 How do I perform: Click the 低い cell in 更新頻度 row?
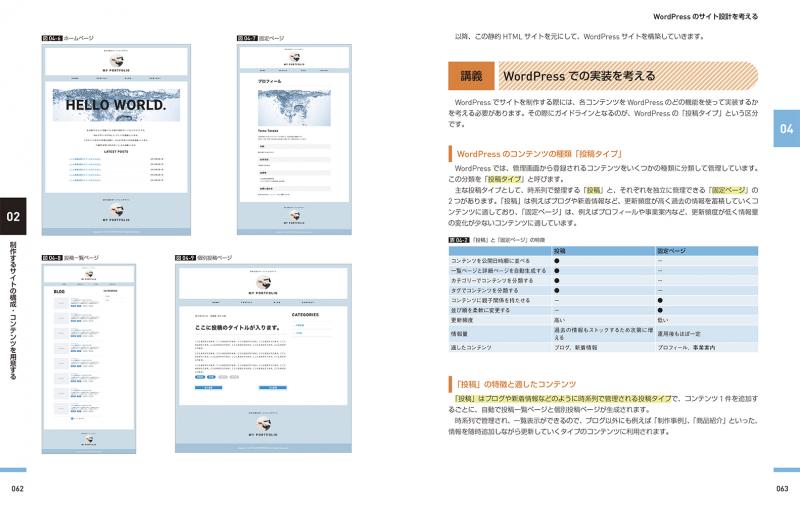tap(663, 320)
